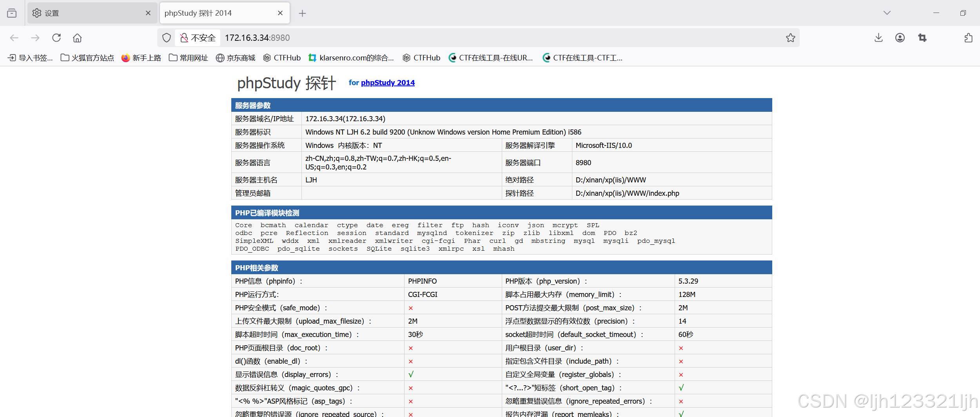This screenshot has height=417, width=980.
Task: Open the 火狐官方站点 bookmark folder
Action: (87, 58)
